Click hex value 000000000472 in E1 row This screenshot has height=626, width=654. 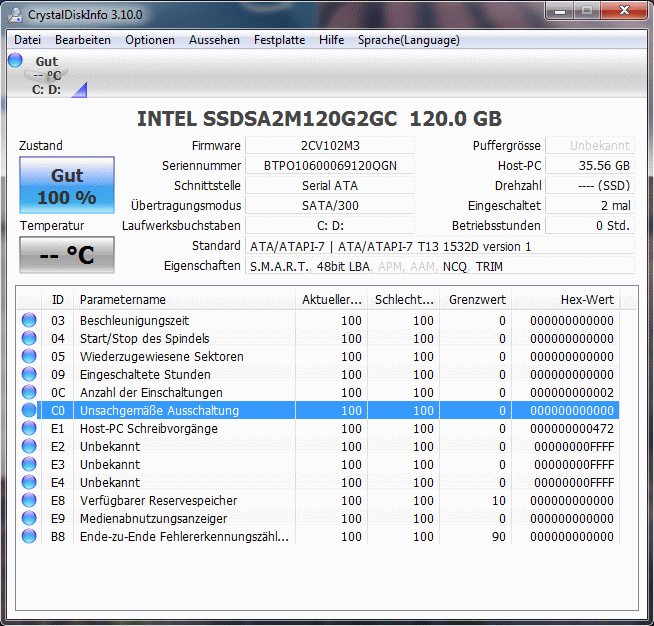[x=572, y=428]
